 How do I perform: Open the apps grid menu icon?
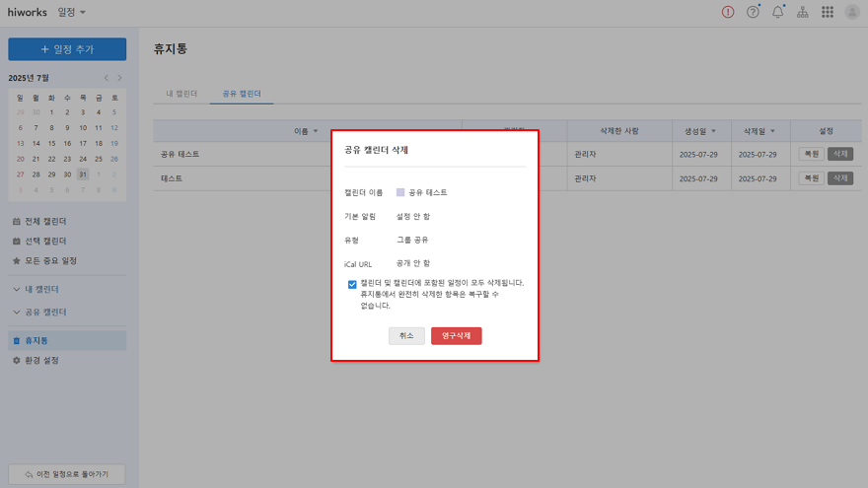tap(827, 12)
